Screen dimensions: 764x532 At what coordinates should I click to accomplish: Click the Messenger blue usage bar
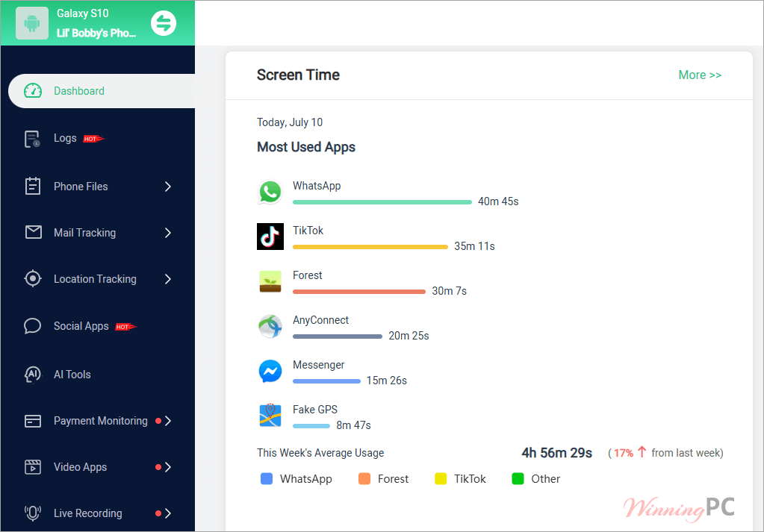326,381
